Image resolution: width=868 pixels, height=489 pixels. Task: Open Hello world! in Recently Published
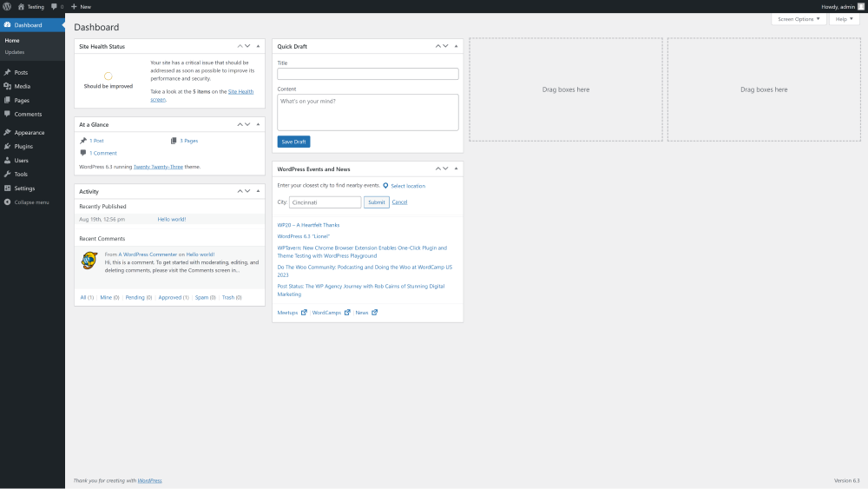172,219
